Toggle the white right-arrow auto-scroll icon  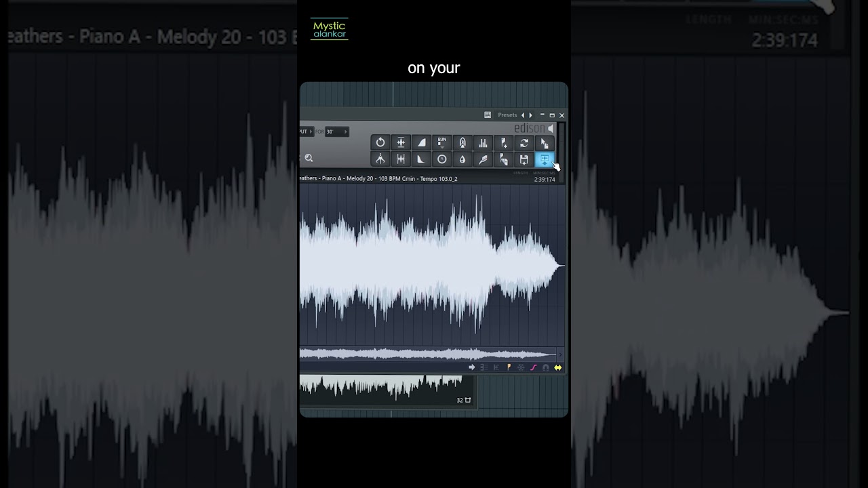(x=472, y=367)
